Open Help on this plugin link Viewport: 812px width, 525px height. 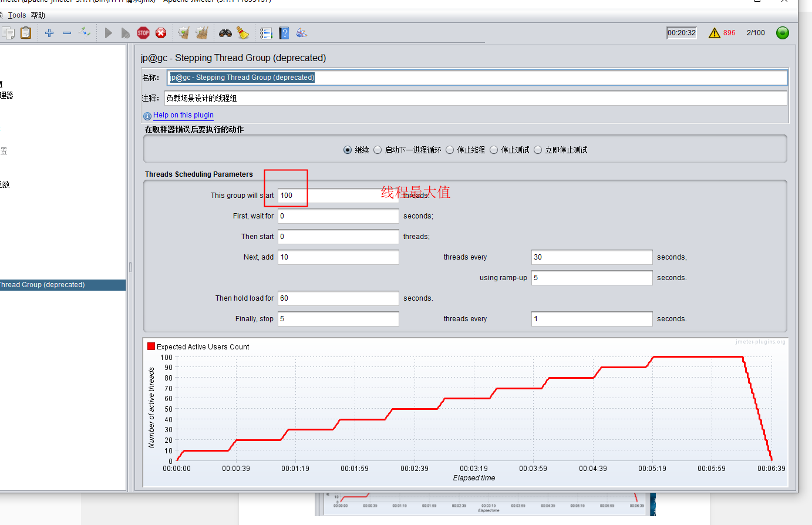(x=183, y=115)
